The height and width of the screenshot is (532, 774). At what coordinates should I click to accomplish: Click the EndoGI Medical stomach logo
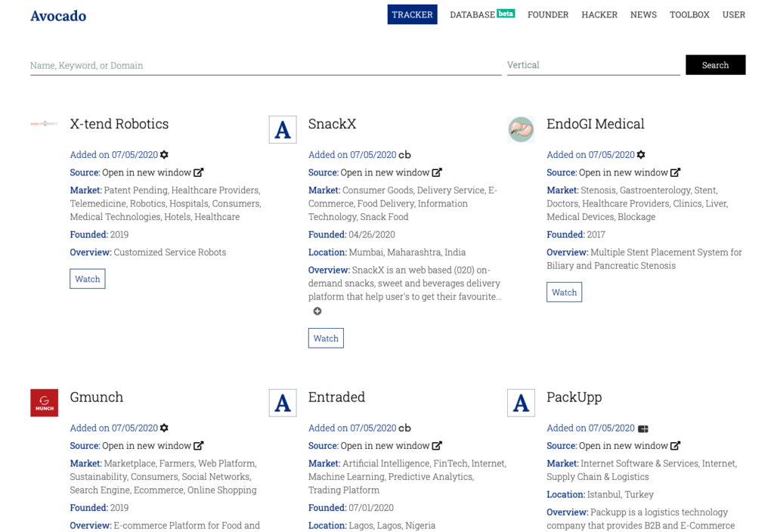tap(522, 130)
